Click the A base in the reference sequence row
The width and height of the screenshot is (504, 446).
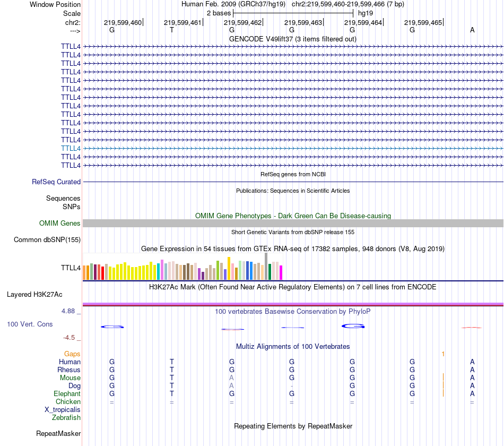472,30
